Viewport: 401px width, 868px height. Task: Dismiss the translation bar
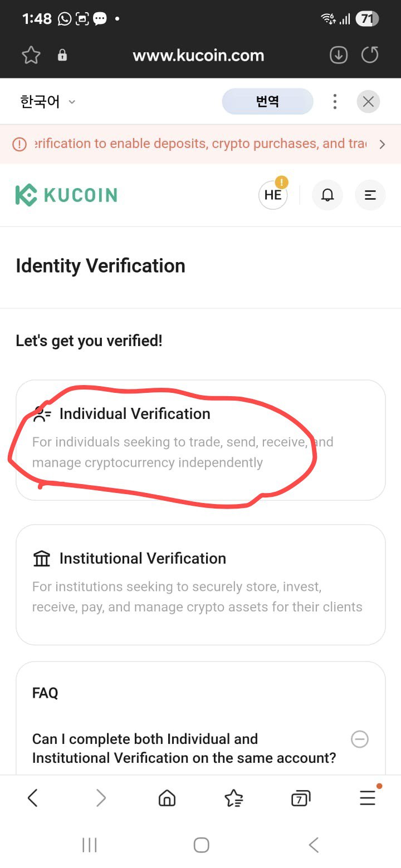tap(368, 101)
